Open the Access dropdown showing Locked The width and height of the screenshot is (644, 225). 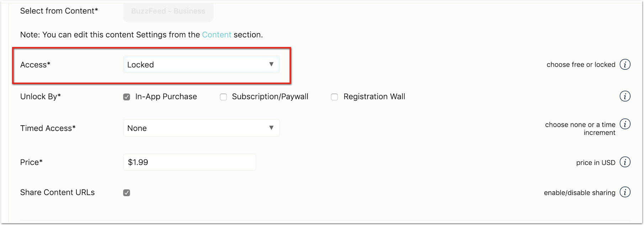[201, 64]
